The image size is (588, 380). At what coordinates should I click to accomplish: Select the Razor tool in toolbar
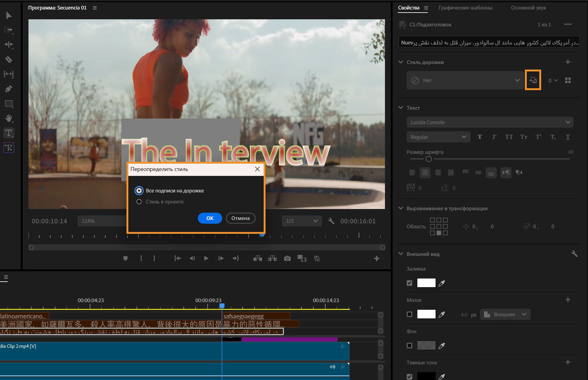coord(9,59)
